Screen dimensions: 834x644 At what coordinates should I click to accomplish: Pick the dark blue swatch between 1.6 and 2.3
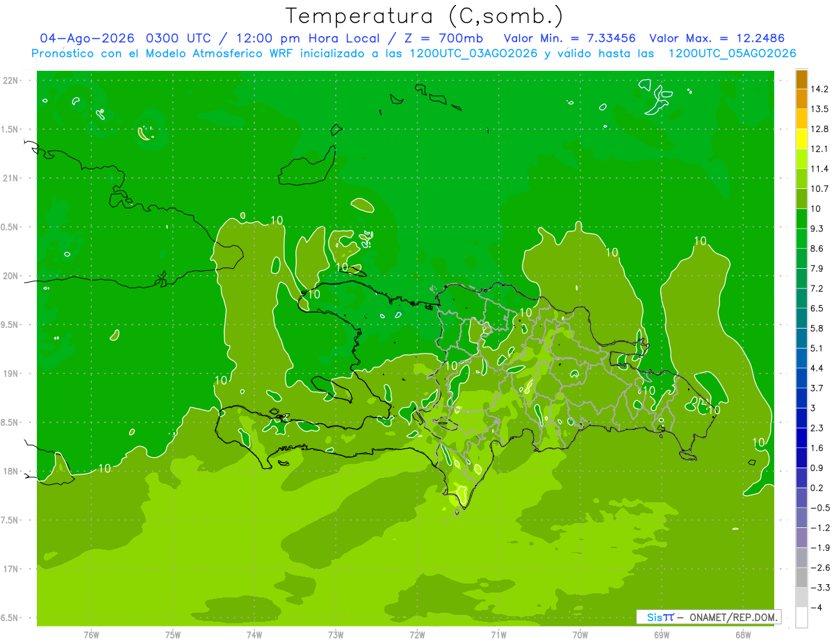point(801,438)
